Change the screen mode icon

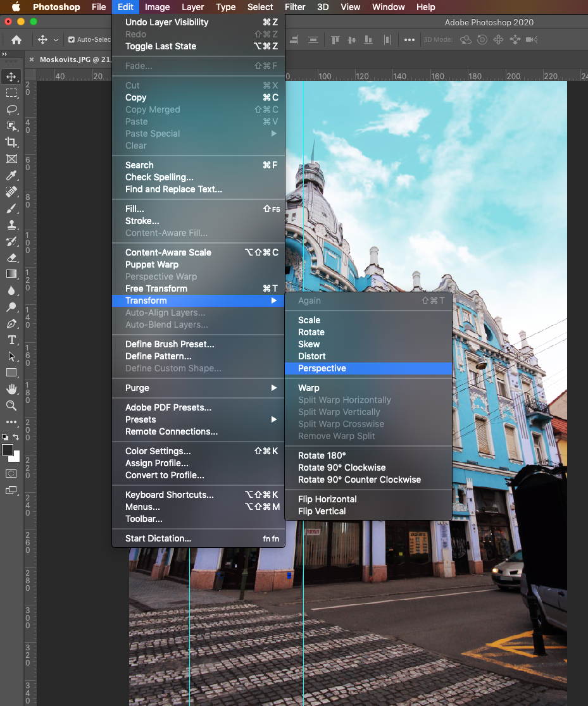pyautogui.click(x=11, y=490)
